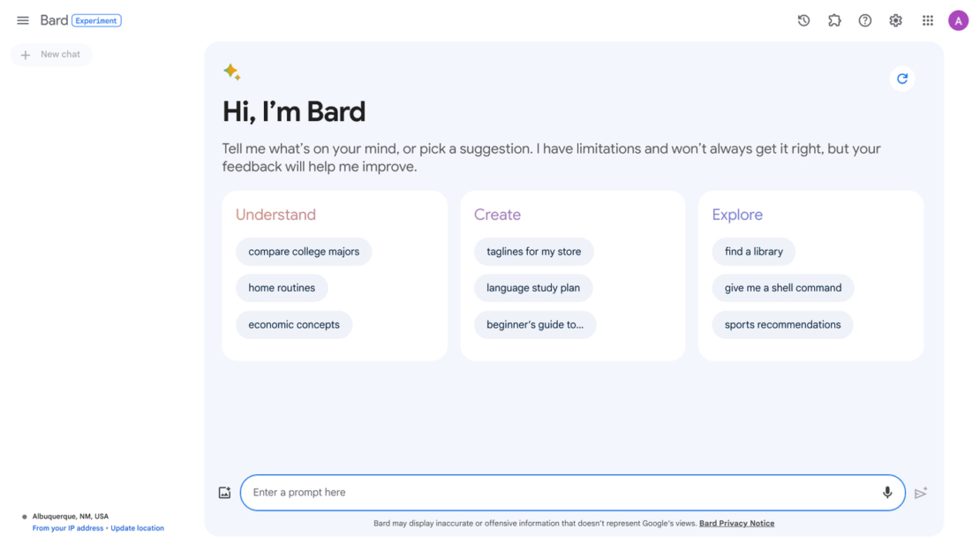Click the Update location link
The width and height of the screenshot is (980, 552).
(137, 527)
